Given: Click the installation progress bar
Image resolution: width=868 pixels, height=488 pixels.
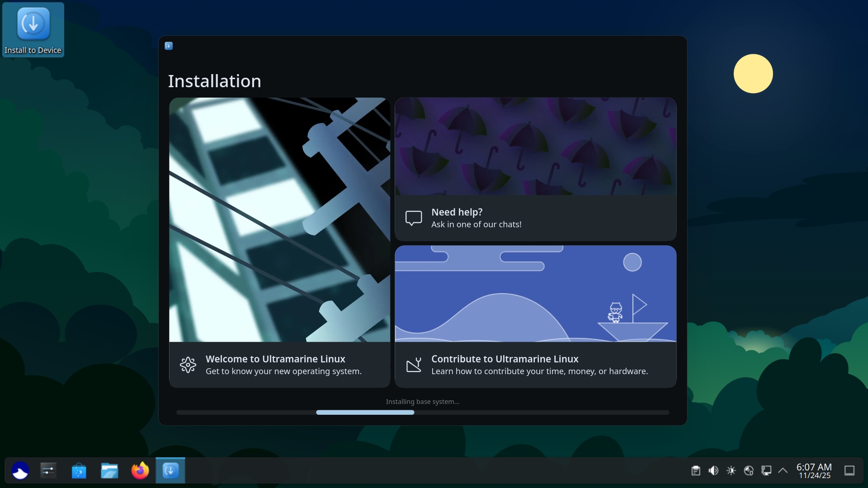Looking at the screenshot, I should point(422,413).
